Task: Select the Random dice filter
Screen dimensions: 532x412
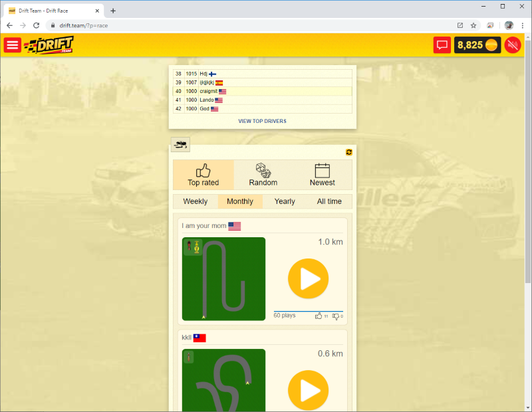Action: tap(263, 175)
